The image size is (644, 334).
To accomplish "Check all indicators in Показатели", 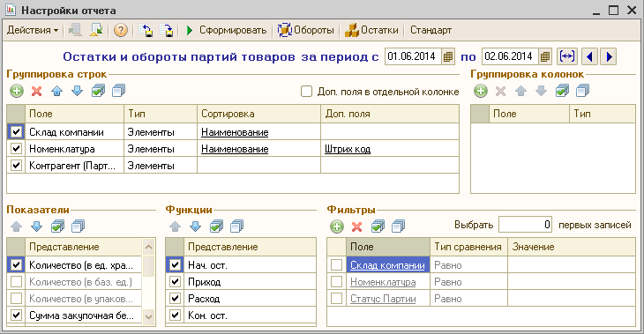I will [x=57, y=226].
